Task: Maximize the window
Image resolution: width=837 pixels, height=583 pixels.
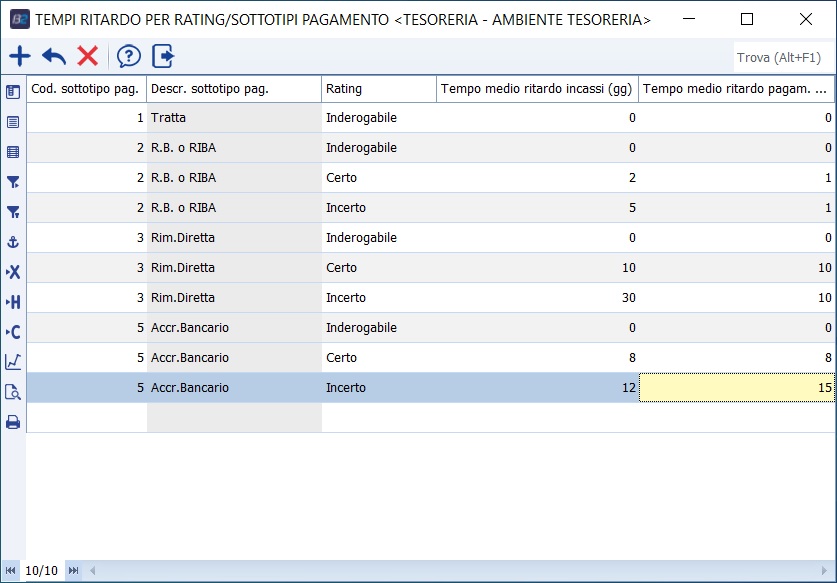Action: [747, 19]
